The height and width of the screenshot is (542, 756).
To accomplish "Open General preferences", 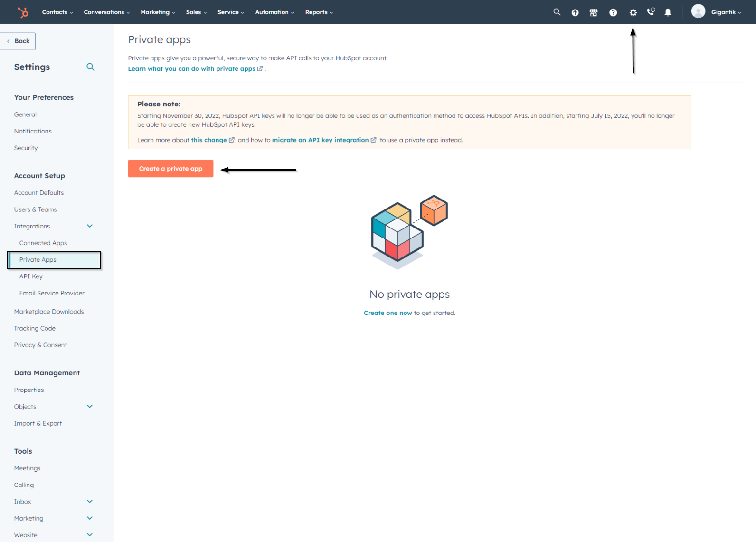I will click(25, 114).
